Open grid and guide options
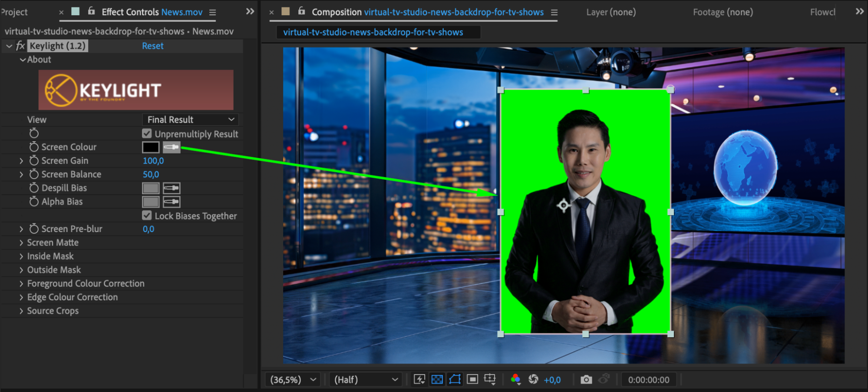This screenshot has height=392, width=868. (490, 379)
